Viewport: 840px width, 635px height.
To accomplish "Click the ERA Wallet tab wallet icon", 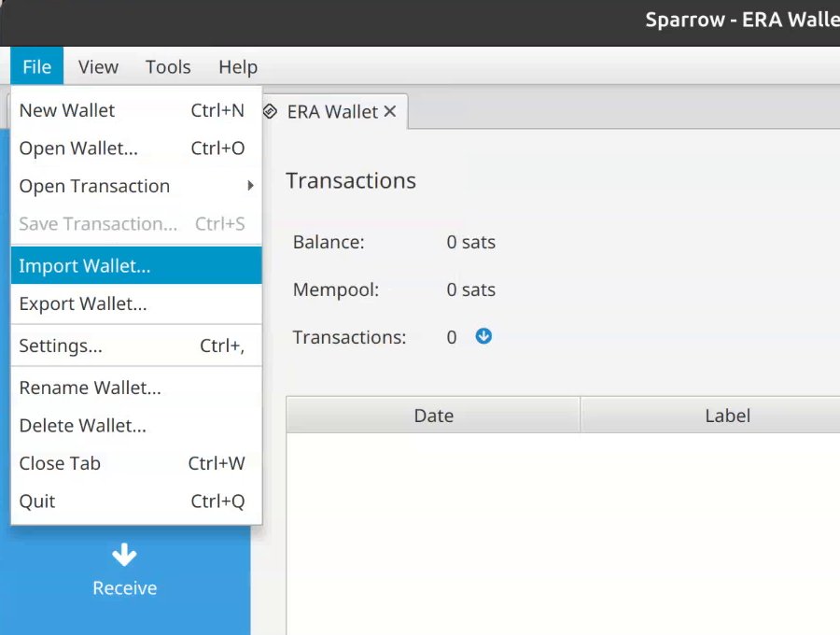I will pos(270,111).
